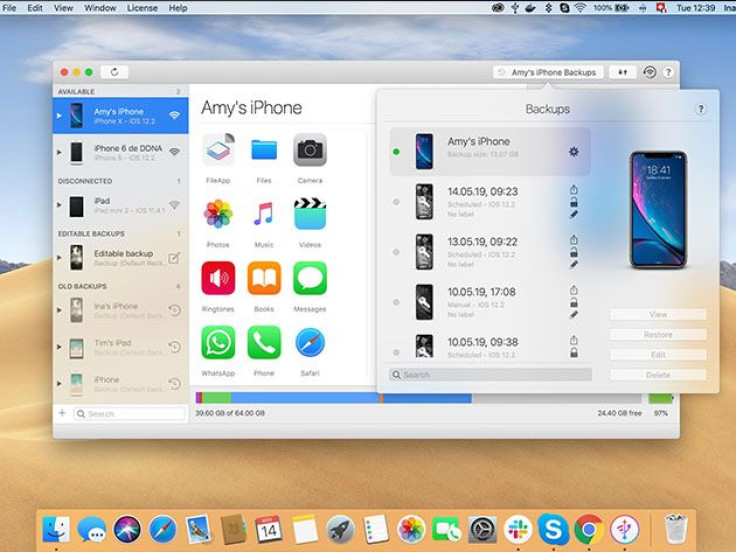The height and width of the screenshot is (552, 736).
Task: Open Skype from the Dock
Action: click(x=553, y=529)
